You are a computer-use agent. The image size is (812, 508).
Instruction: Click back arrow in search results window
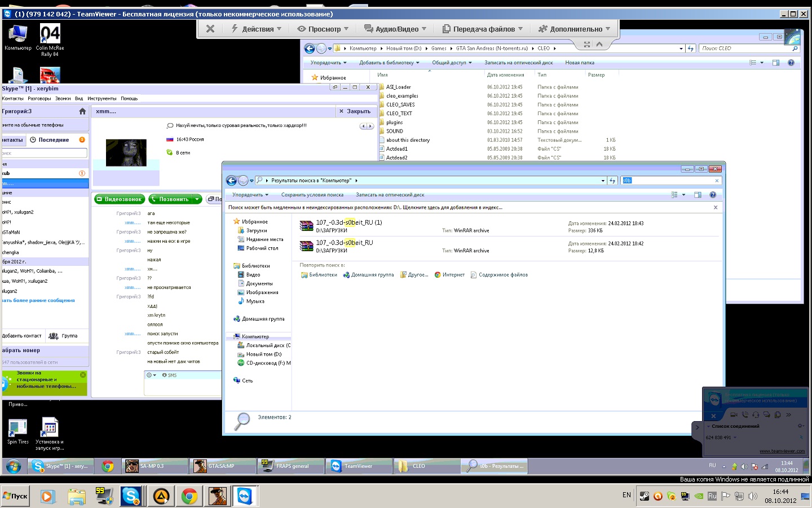pos(231,181)
